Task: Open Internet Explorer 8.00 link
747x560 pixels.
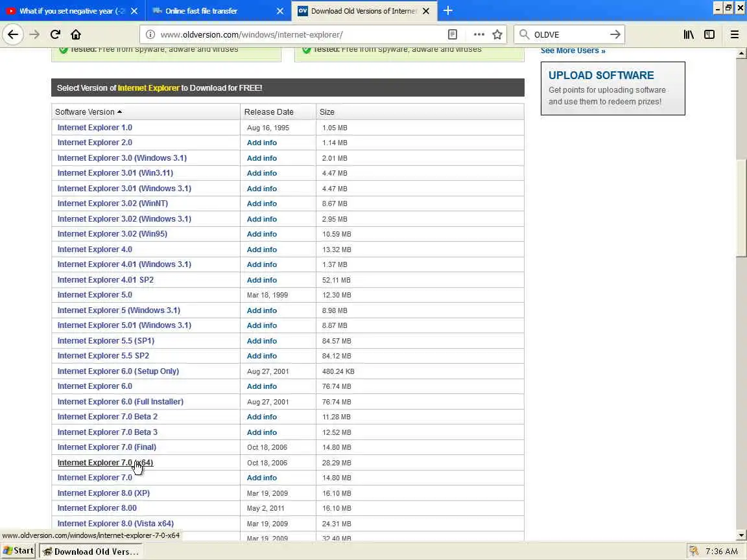Action: coord(97,508)
